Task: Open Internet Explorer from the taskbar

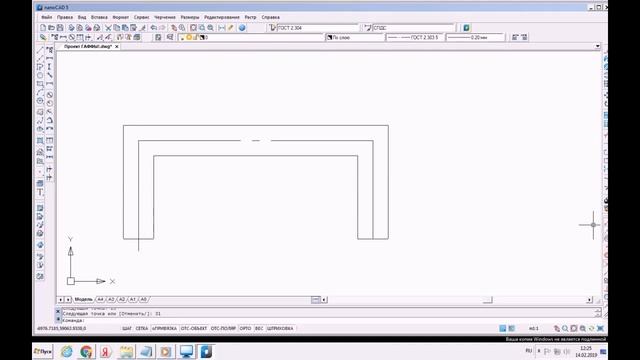Action: (67, 351)
